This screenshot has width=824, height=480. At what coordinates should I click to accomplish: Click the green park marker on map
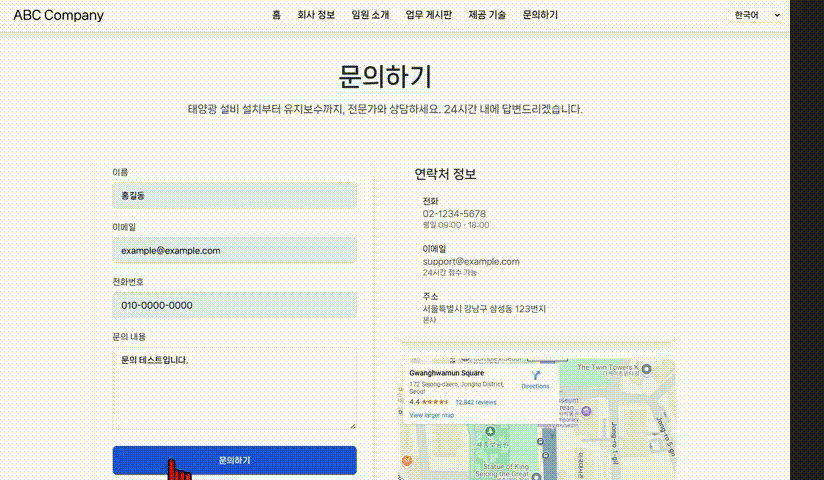tap(490, 432)
